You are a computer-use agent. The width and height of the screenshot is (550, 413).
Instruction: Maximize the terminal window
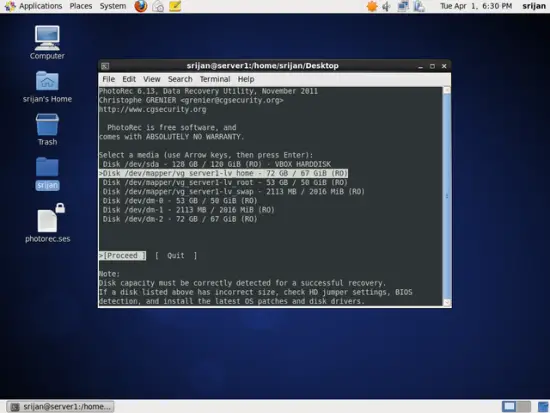click(432, 66)
